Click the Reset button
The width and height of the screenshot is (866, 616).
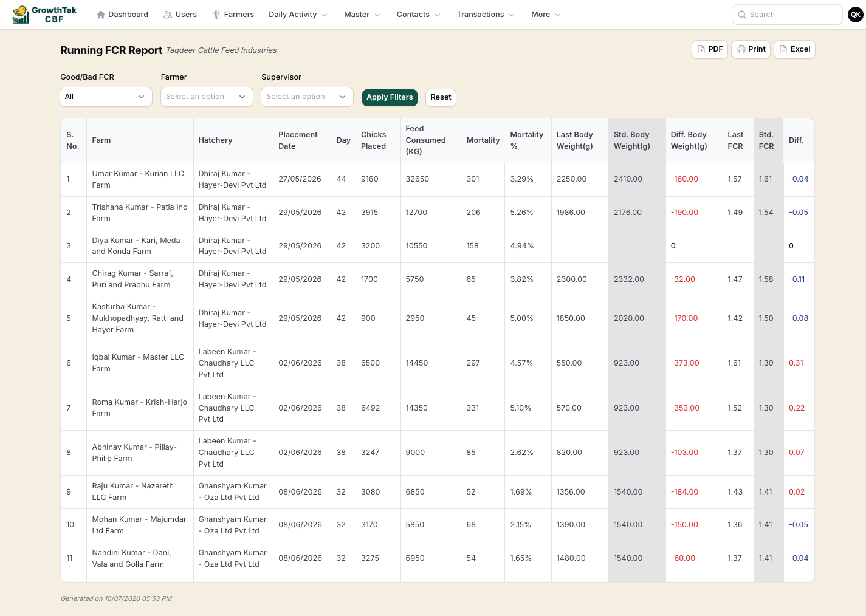pyautogui.click(x=441, y=97)
